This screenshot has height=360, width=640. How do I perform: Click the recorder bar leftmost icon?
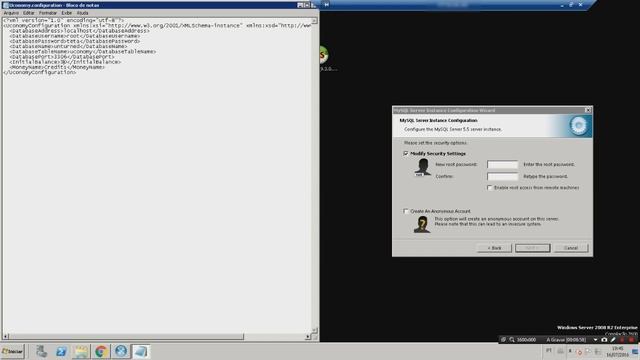(x=504, y=340)
